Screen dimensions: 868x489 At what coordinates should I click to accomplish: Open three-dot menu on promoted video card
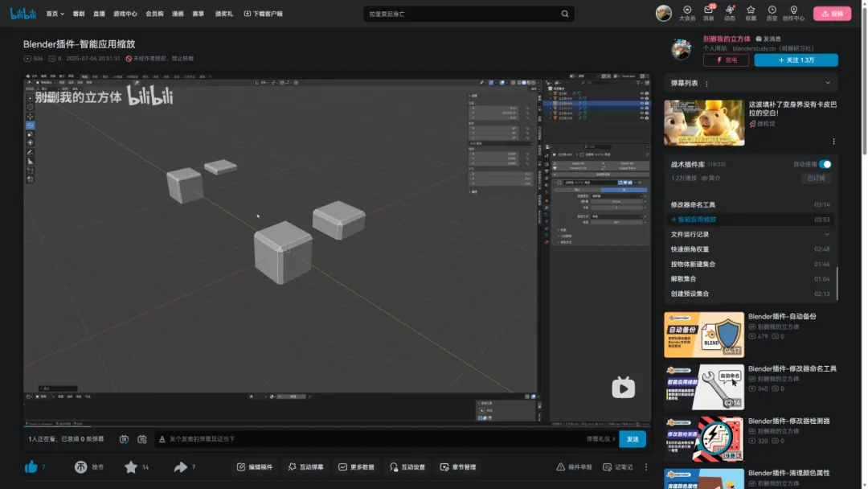pos(833,142)
